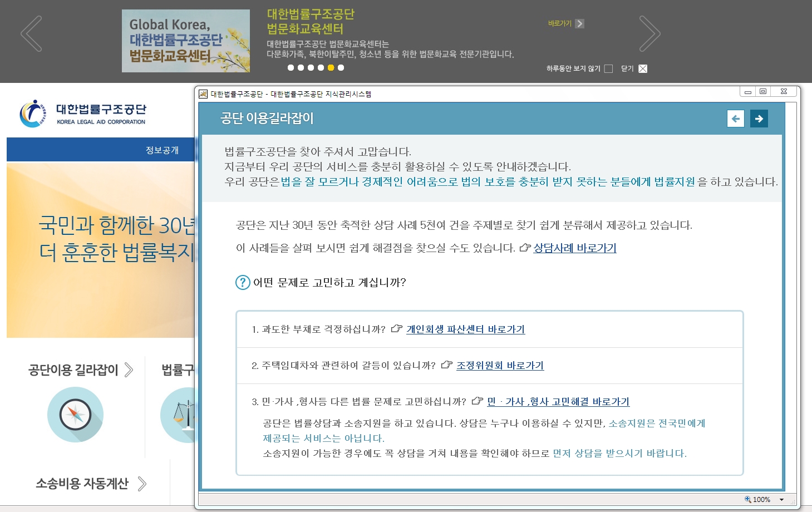Click the 바로가기 arrow icon in banner

pos(579,23)
